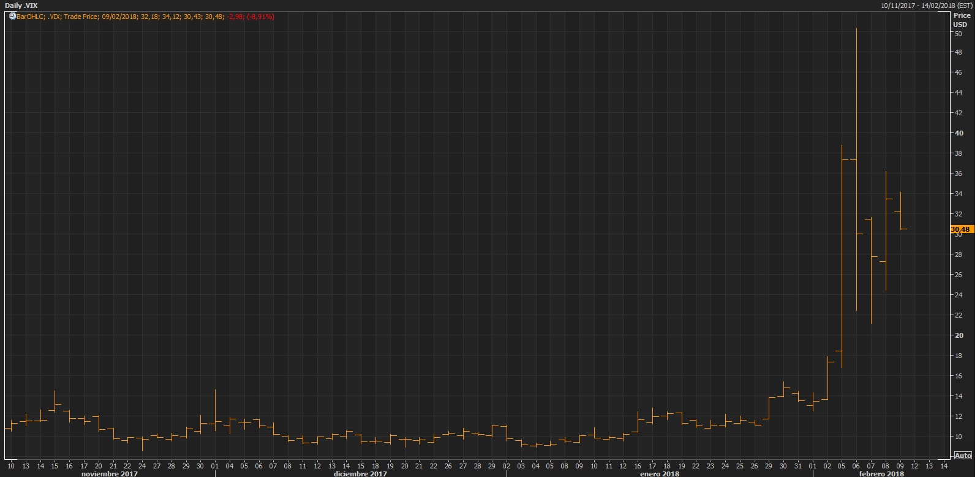
Task: Click the bold 20 price axis label
Action: [x=959, y=335]
